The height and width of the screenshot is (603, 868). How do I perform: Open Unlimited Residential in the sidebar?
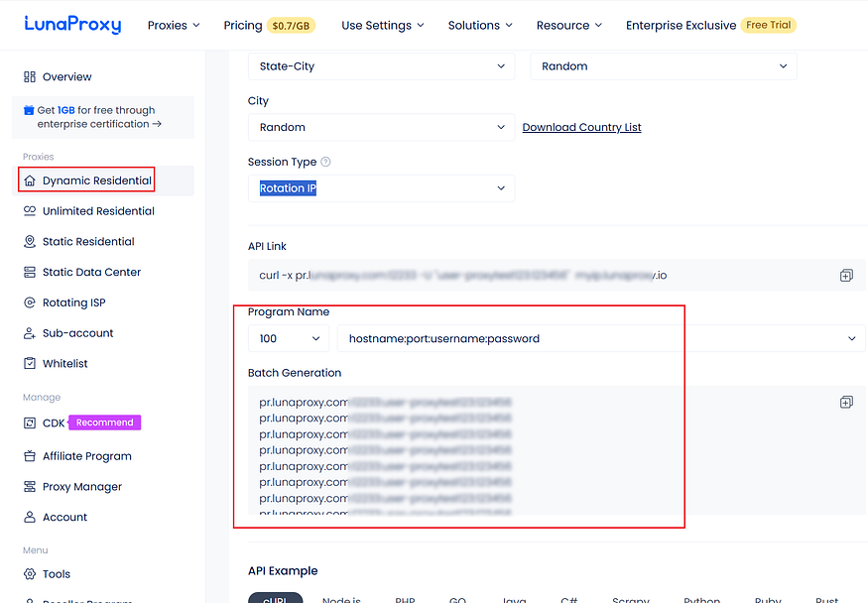[98, 211]
